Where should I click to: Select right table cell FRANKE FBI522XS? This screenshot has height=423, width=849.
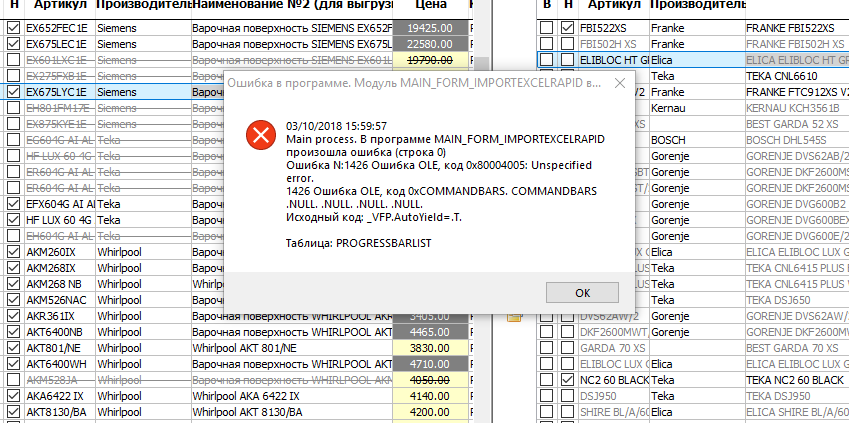tap(796, 28)
